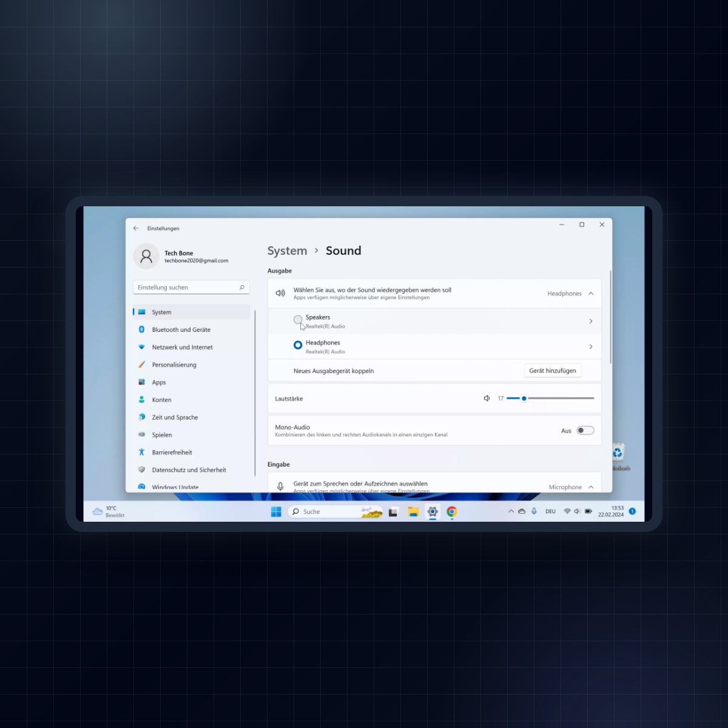This screenshot has width=728, height=728.
Task: Open the Recycle Bin desktop icon
Action: click(619, 457)
